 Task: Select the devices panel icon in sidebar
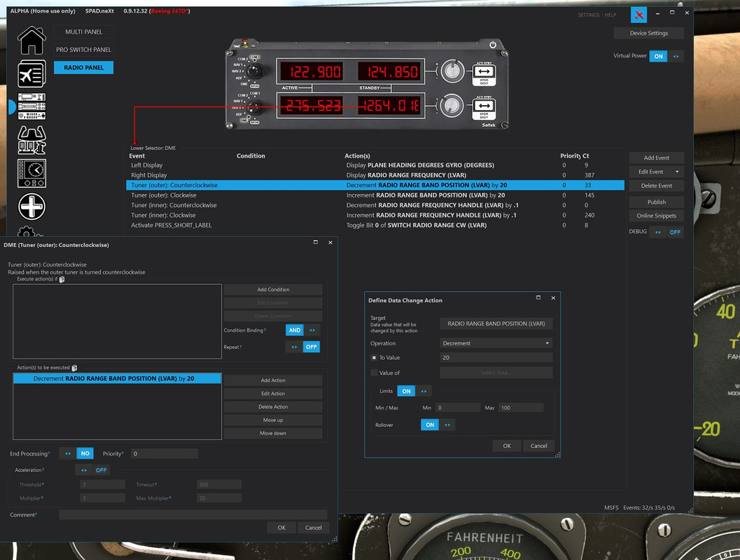pyautogui.click(x=32, y=106)
